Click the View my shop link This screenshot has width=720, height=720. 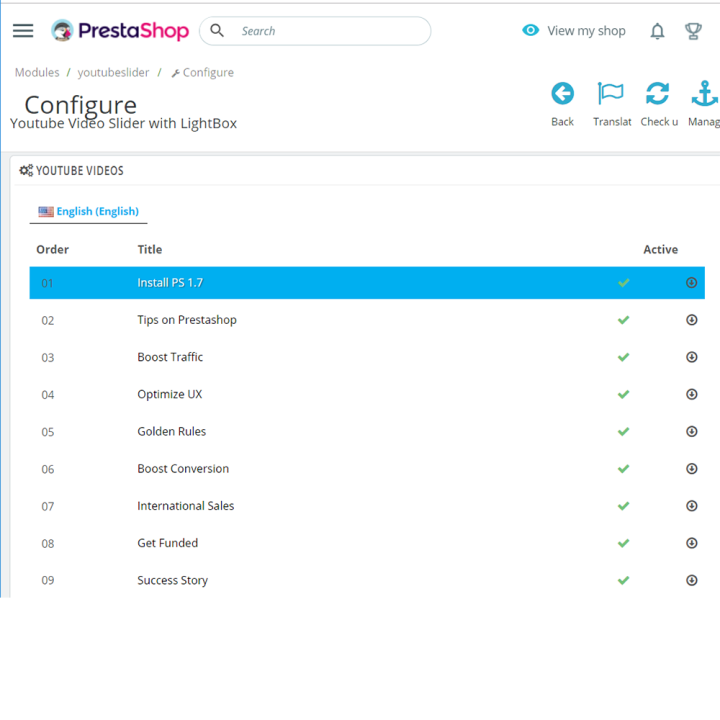574,31
